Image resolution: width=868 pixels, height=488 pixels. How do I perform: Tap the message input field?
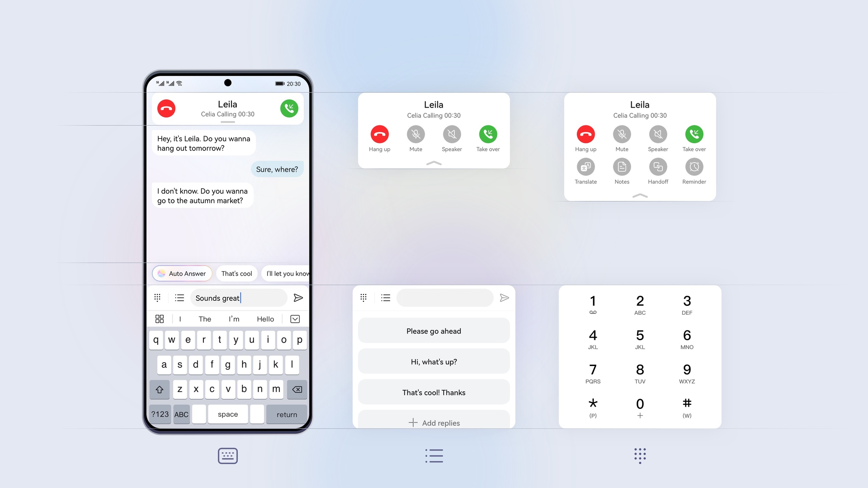click(x=237, y=298)
